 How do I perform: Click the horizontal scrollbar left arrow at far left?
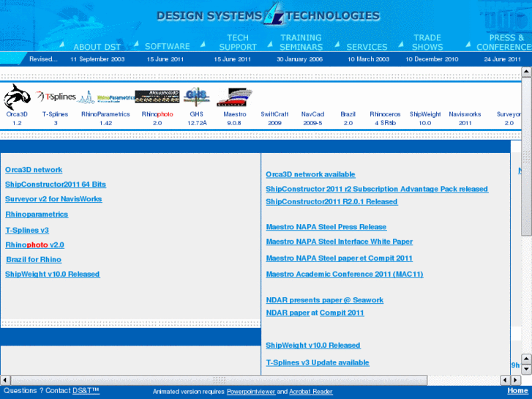click(5, 380)
